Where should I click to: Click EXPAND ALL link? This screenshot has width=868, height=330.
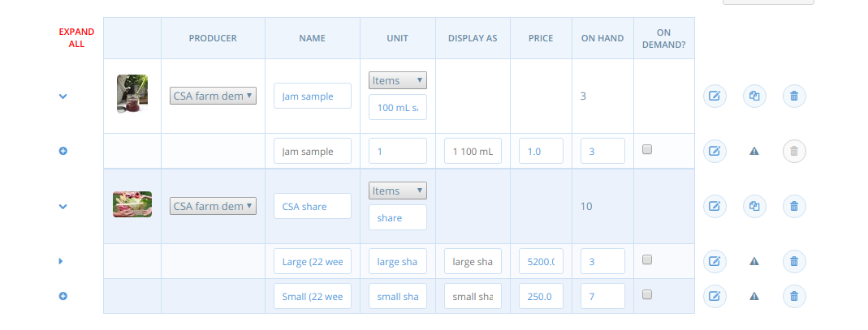click(x=76, y=37)
